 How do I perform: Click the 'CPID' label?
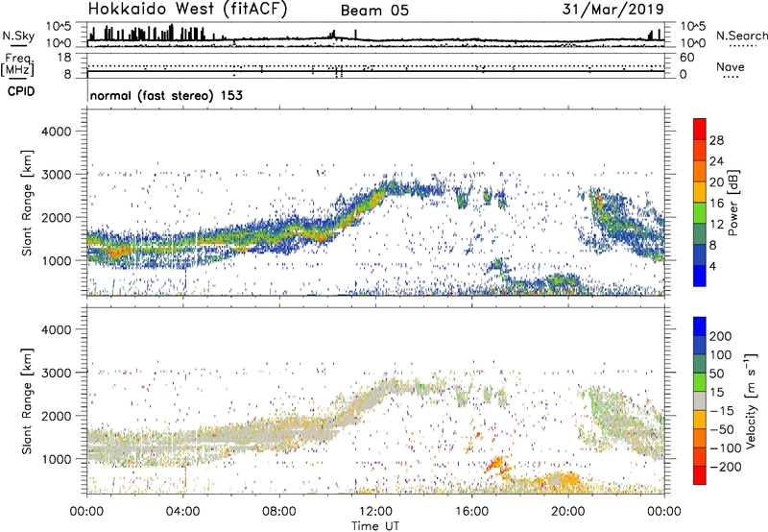pyautogui.click(x=21, y=91)
